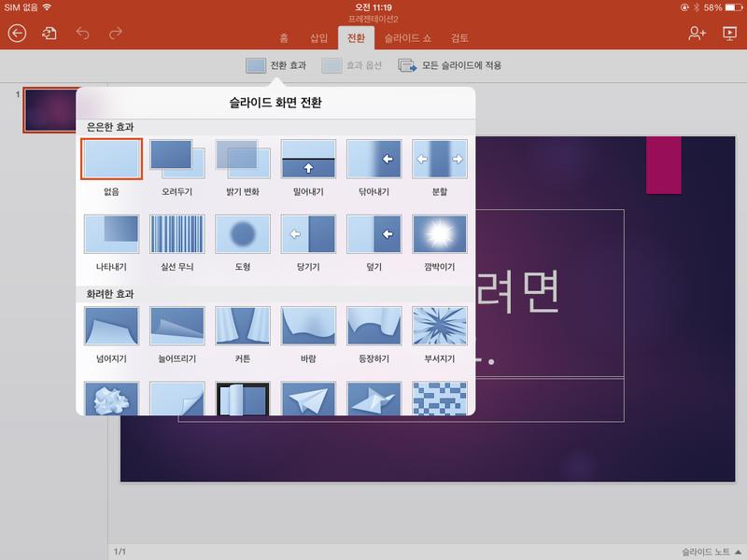Click 모든 슬라이드에 적용 button

click(450, 65)
